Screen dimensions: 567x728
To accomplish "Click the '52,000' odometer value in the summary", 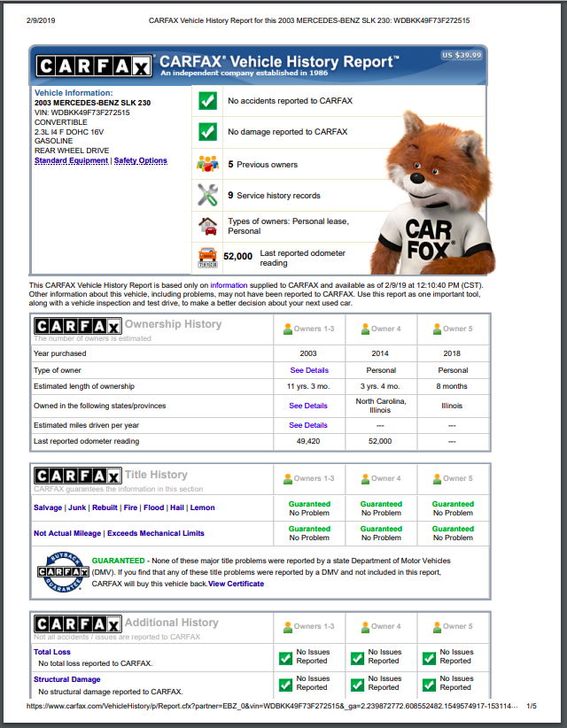I will 237,256.
